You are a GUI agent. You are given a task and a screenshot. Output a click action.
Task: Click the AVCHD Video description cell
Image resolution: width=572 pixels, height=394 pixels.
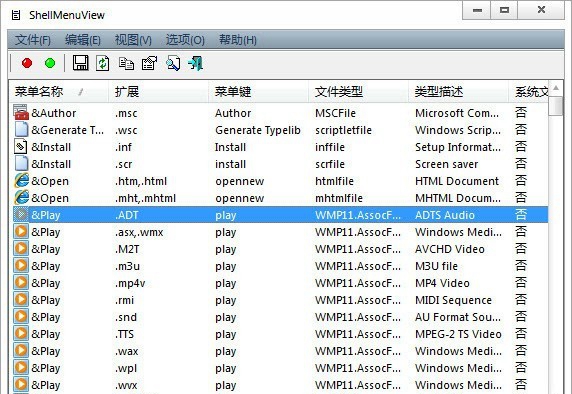449,249
